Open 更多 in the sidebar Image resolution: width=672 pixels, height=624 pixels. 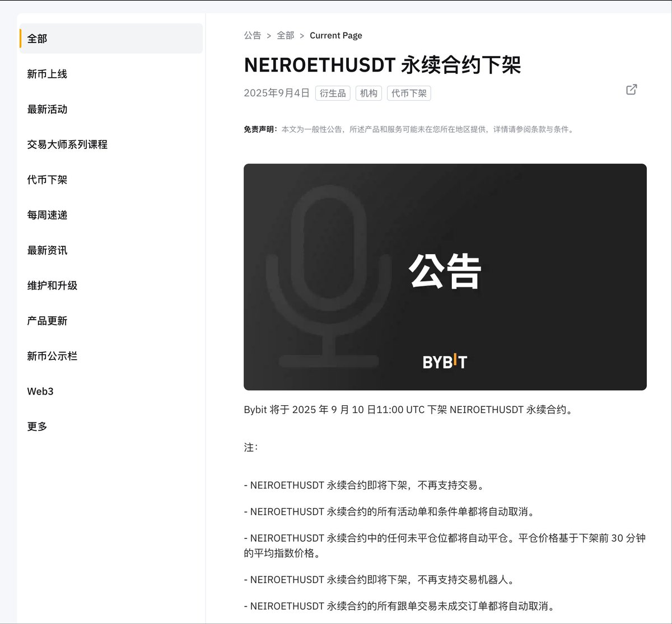[x=37, y=426]
